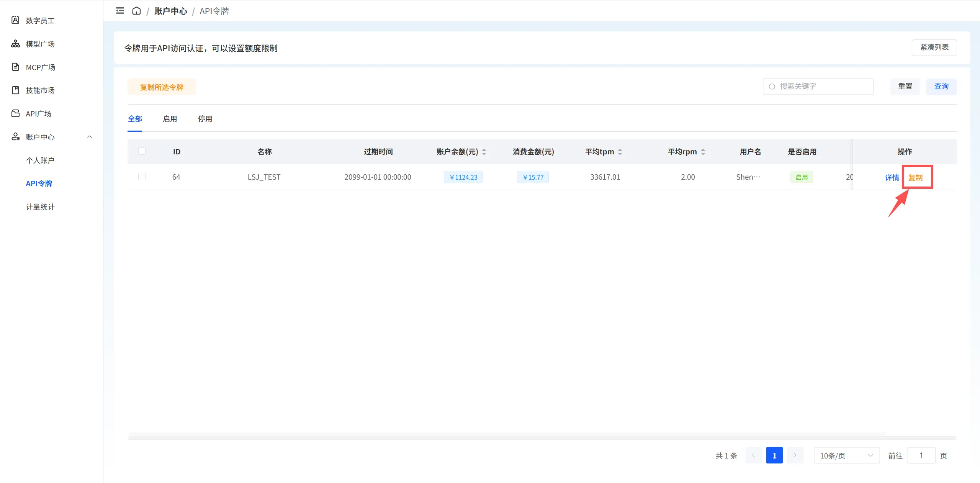The image size is (980, 483).
Task: Tick the checkbox for row ID 64
Action: (x=142, y=177)
